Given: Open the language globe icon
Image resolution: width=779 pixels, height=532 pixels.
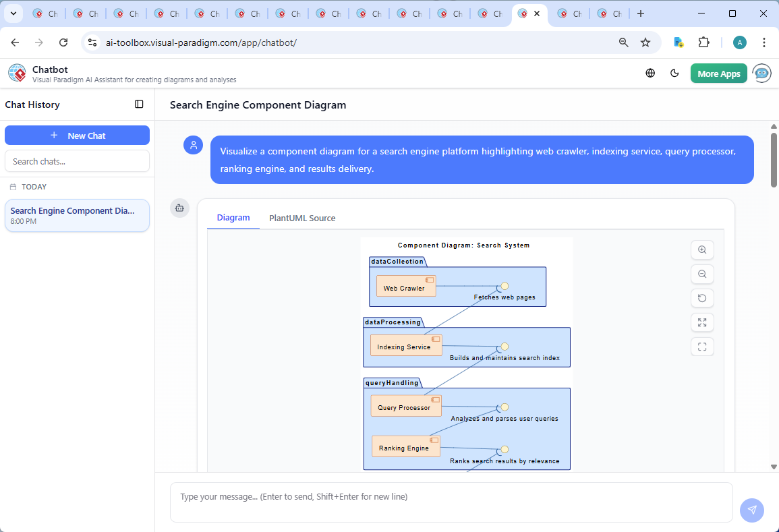Looking at the screenshot, I should [x=650, y=73].
